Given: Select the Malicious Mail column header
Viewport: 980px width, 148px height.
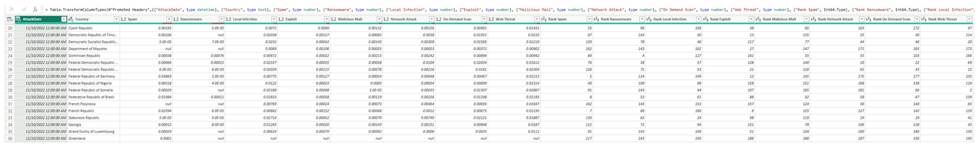Looking at the screenshot, I should [350, 19].
